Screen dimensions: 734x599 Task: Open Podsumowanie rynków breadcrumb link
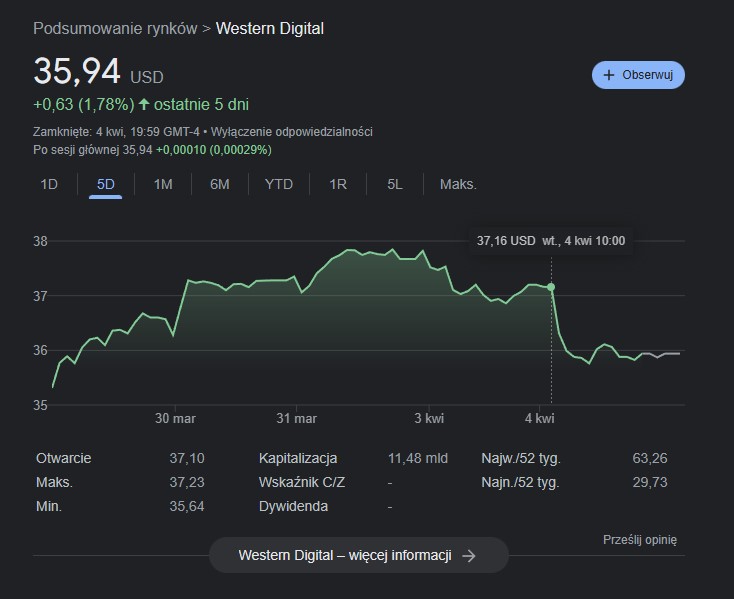(x=115, y=28)
